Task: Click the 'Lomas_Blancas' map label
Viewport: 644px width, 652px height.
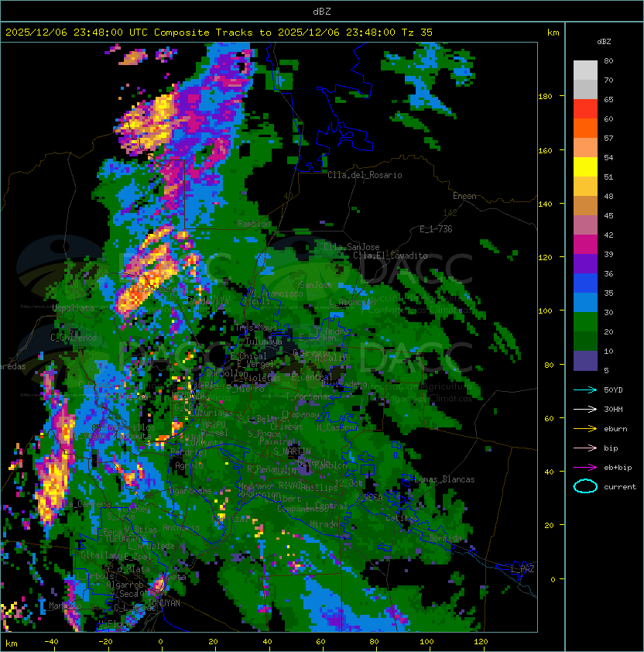Action: click(444, 479)
